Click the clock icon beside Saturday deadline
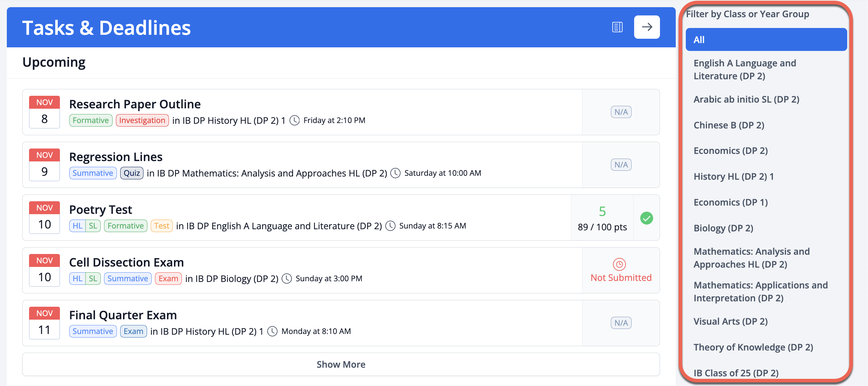Image resolution: width=868 pixels, height=386 pixels. point(395,173)
